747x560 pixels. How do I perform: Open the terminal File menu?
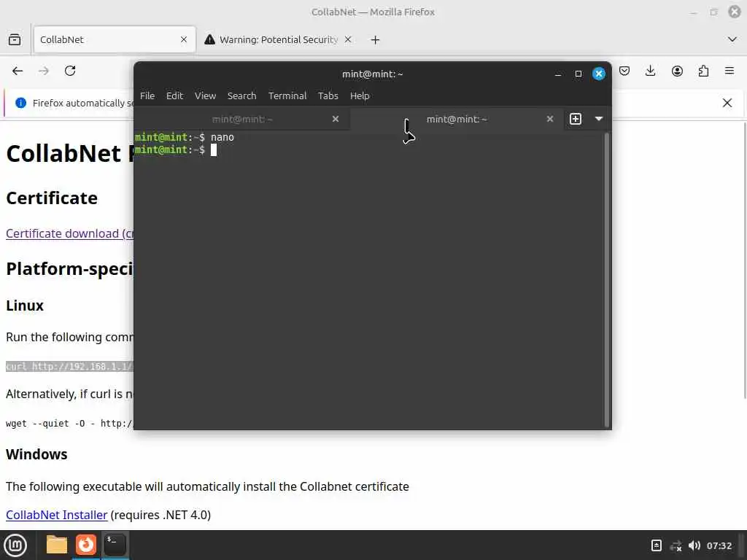tap(147, 96)
